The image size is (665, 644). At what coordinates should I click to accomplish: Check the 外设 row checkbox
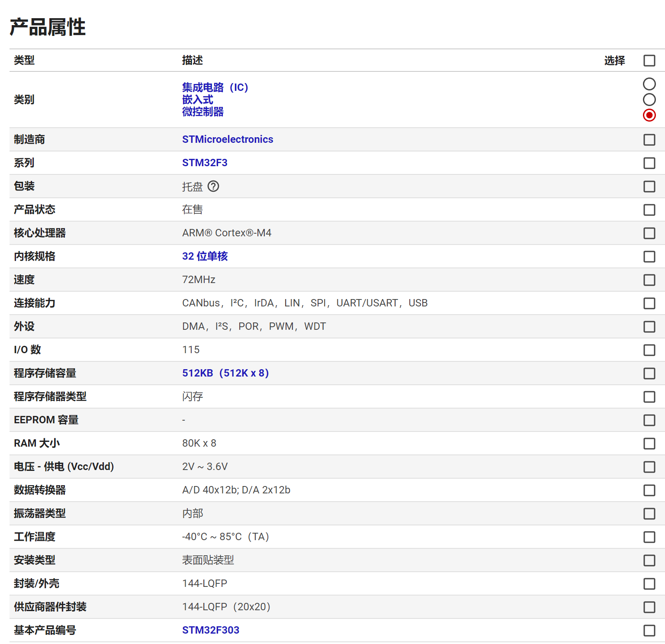coord(649,327)
